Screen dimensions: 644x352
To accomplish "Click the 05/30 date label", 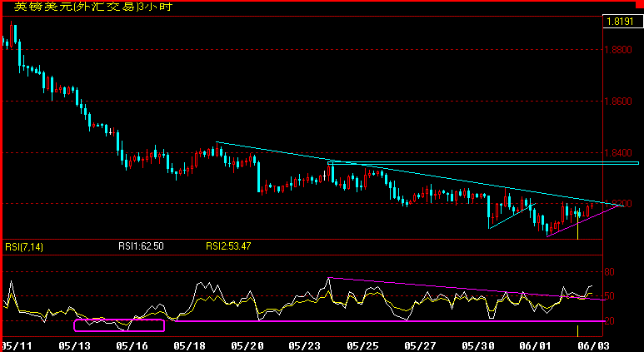I will pyautogui.click(x=477, y=346).
